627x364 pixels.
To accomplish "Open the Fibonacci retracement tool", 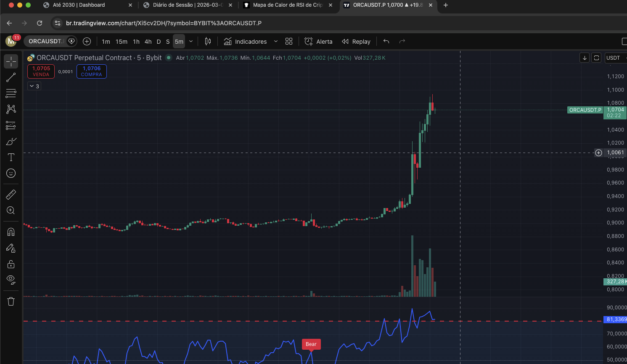I will (11, 93).
